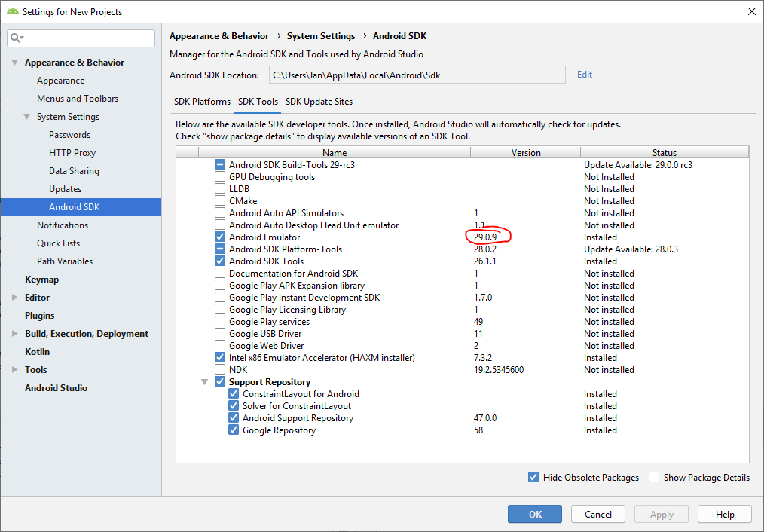
Task: Tick the CMake checkbox
Action: 220,200
